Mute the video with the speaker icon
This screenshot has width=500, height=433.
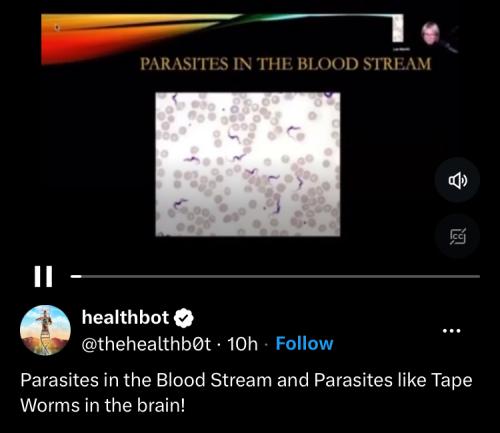pyautogui.click(x=458, y=180)
